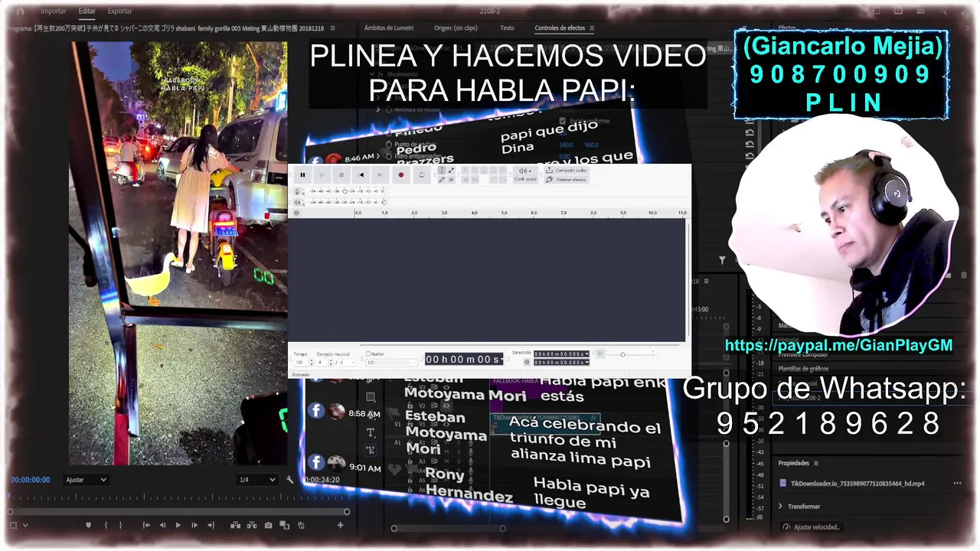980x551 pixels.
Task: Click the Audacity Stop button
Action: [341, 174]
